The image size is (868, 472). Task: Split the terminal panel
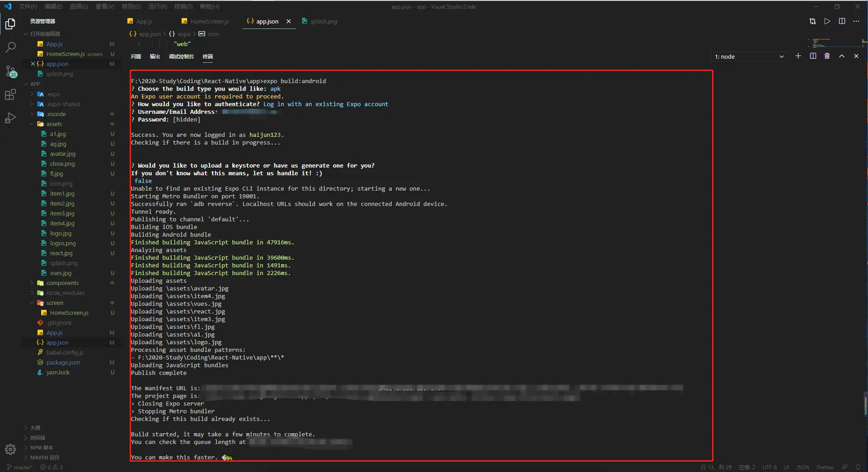[813, 56]
